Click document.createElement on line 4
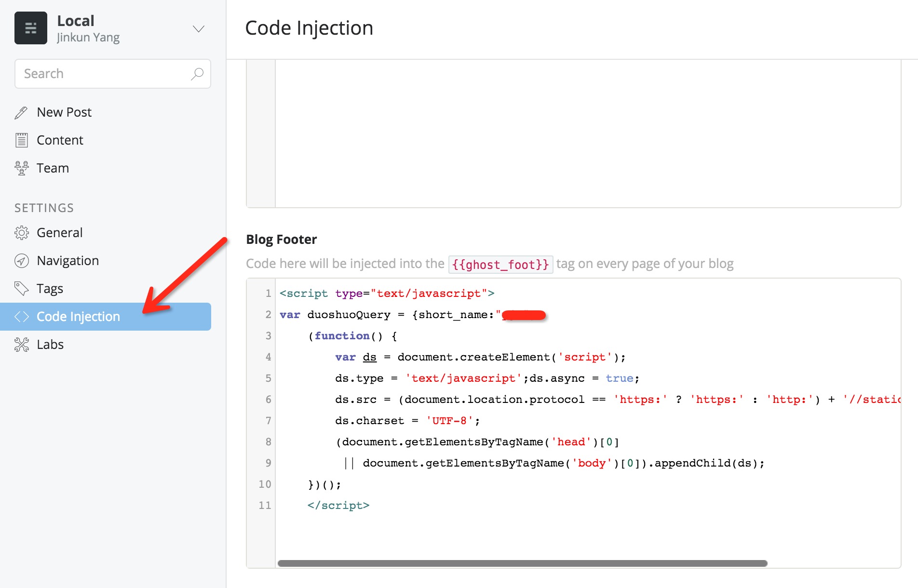The width and height of the screenshot is (918, 588). tap(473, 357)
